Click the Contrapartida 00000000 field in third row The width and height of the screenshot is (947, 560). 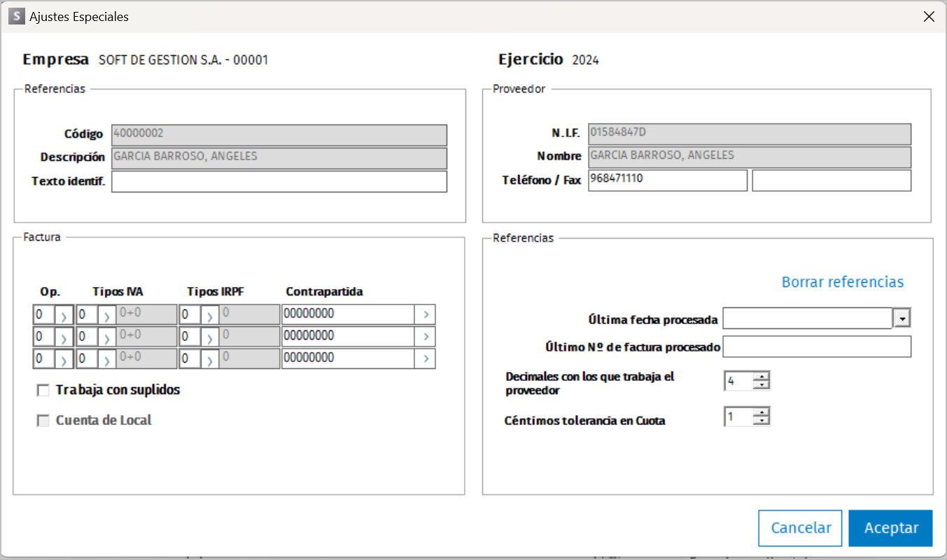(x=349, y=358)
